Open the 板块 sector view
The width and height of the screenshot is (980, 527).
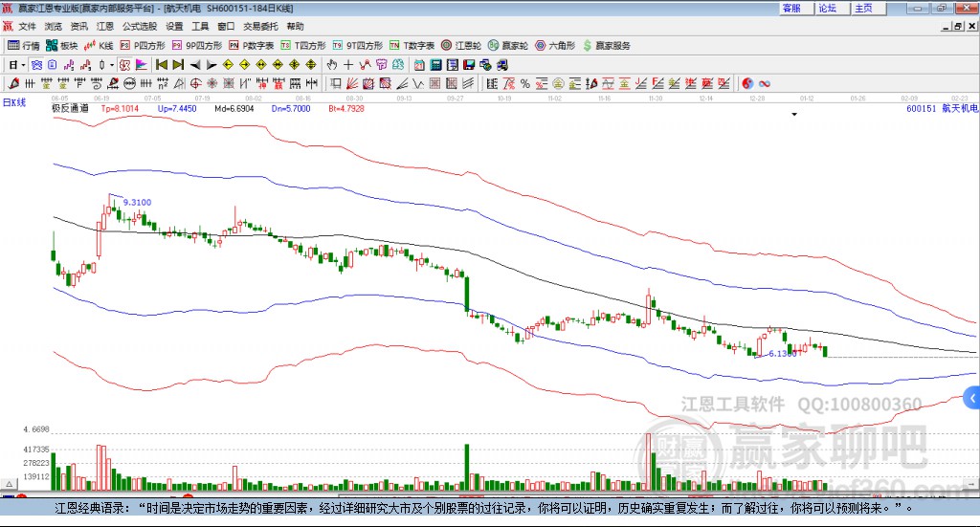(x=61, y=46)
